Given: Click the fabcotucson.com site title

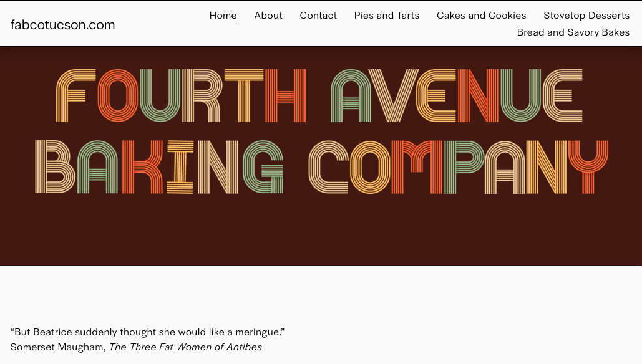Looking at the screenshot, I should 63,25.
